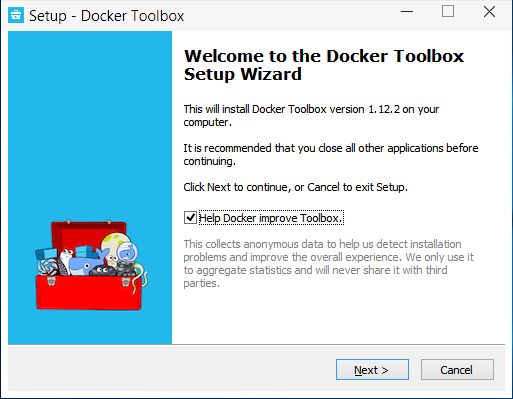513x399 pixels.
Task: Click the black blob character with eyes
Action: pyautogui.click(x=102, y=271)
